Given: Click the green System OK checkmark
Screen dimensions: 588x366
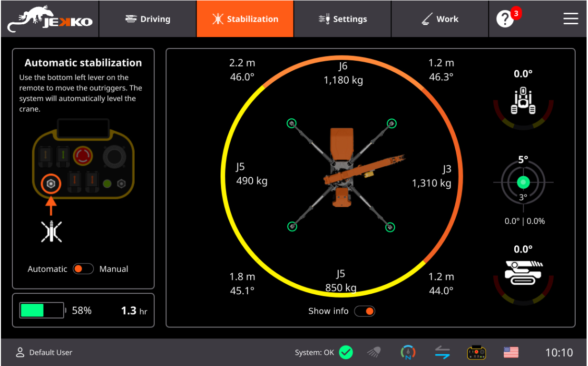Looking at the screenshot, I should coord(346,352).
